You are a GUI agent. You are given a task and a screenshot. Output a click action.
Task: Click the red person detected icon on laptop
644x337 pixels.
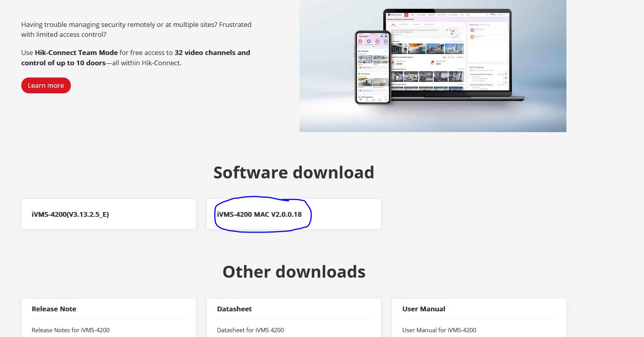[392, 62]
